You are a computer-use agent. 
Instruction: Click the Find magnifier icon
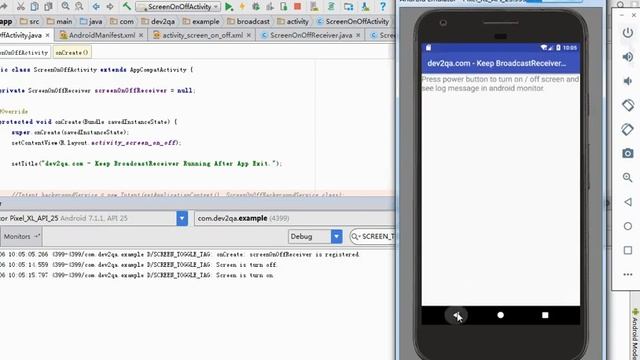[65, 6]
